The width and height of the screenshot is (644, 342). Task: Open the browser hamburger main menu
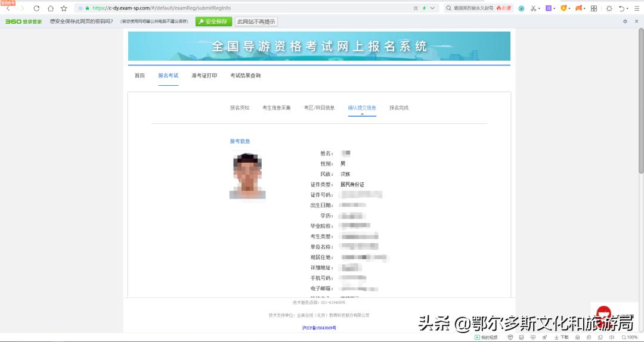tap(637, 8)
